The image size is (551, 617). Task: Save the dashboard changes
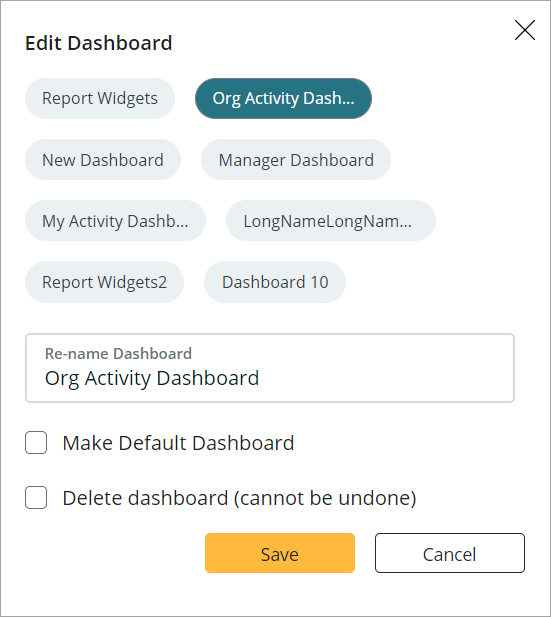tap(280, 553)
